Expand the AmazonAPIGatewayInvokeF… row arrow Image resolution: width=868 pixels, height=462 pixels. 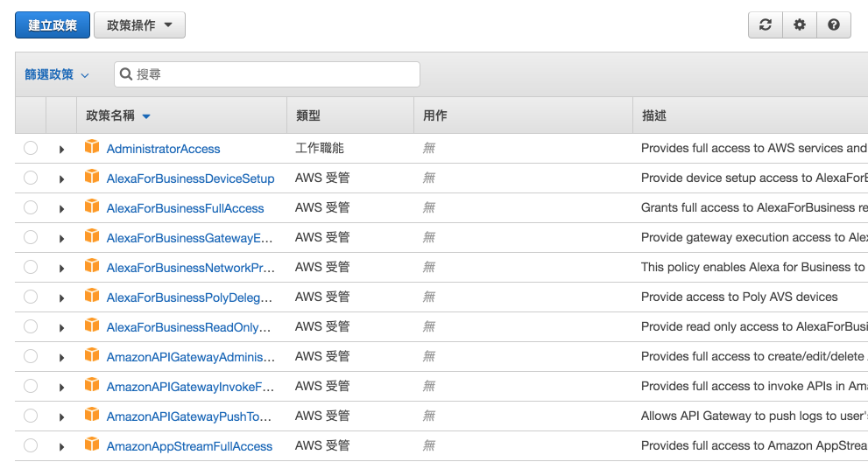coord(61,388)
